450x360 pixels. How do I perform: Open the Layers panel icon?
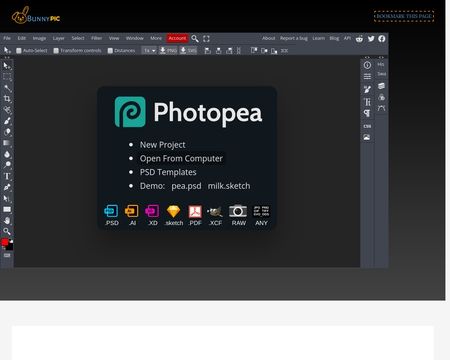pos(381,86)
